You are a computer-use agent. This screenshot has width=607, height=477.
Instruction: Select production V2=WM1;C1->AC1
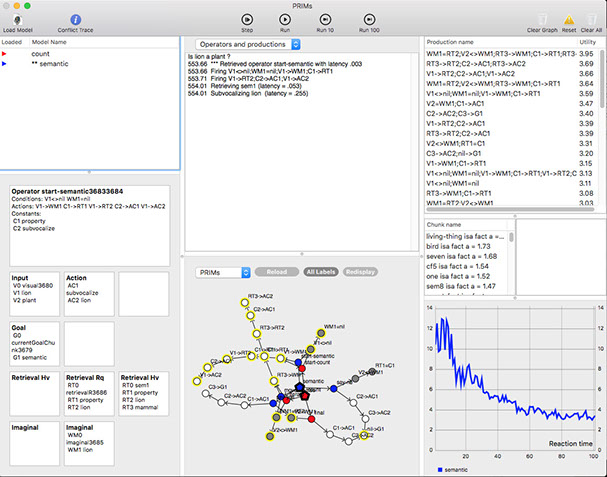[512, 104]
